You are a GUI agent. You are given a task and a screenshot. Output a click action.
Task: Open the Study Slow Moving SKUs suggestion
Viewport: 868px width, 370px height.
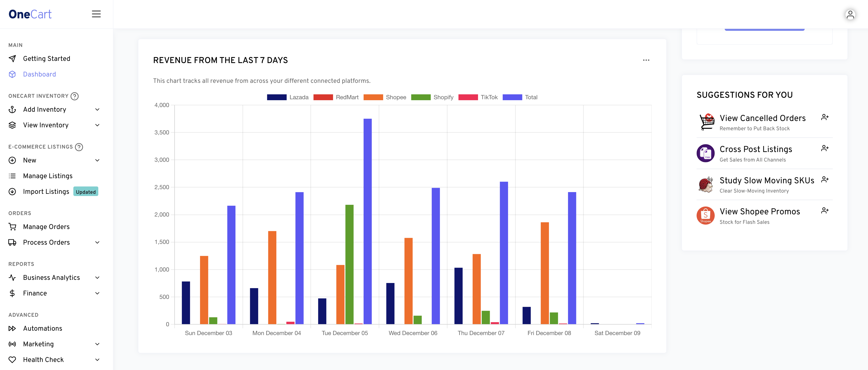(x=767, y=180)
